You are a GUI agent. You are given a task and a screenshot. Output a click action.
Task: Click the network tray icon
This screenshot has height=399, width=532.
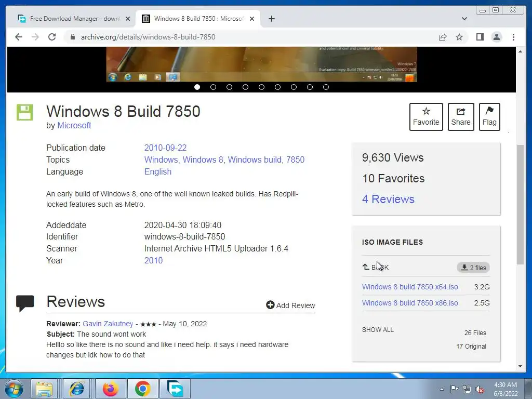(x=467, y=389)
